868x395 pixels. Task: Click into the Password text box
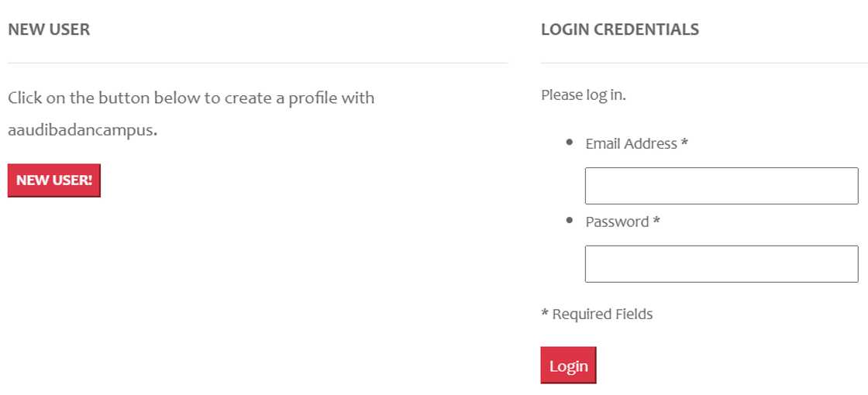point(721,264)
